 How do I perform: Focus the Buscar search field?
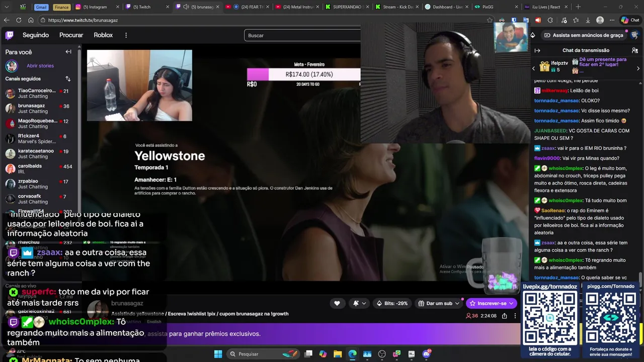(x=302, y=35)
